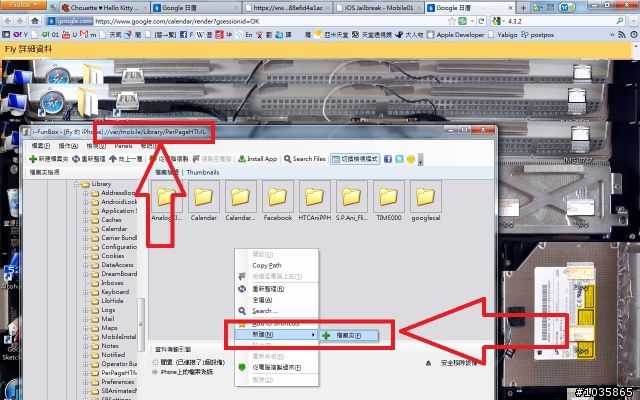The image size is (640, 400).
Task: Click the Firefox home button
Action: coord(35,21)
